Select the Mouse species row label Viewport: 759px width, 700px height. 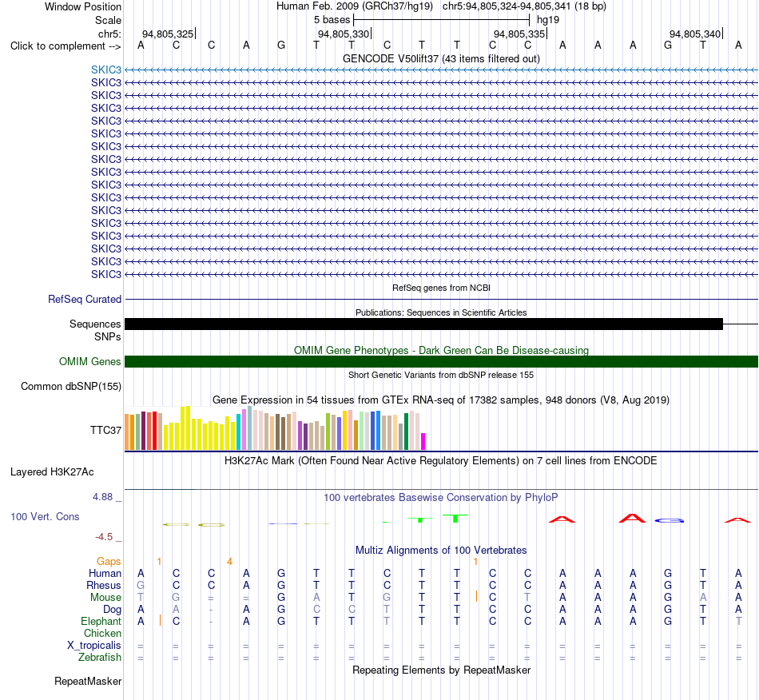106,598
